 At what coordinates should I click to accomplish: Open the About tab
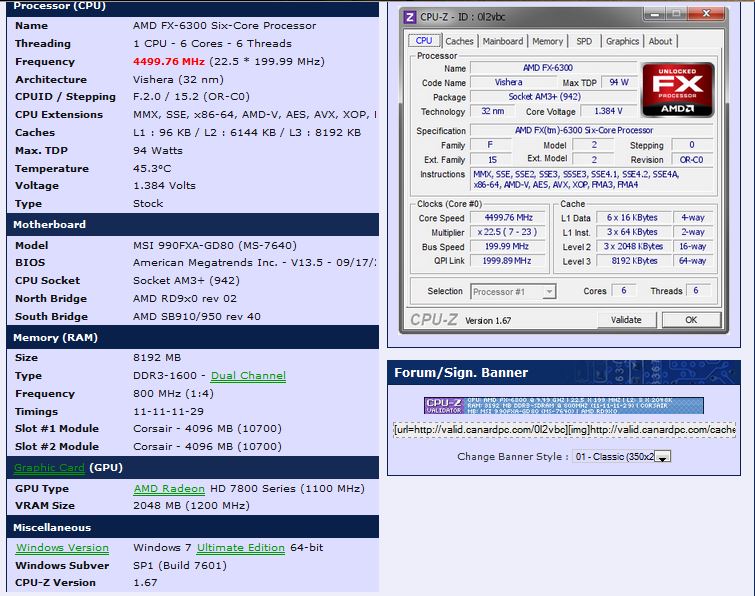(x=660, y=41)
